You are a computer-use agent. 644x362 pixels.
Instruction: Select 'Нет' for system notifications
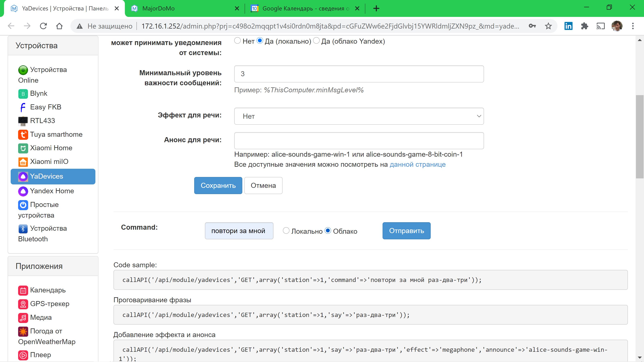coord(237,41)
